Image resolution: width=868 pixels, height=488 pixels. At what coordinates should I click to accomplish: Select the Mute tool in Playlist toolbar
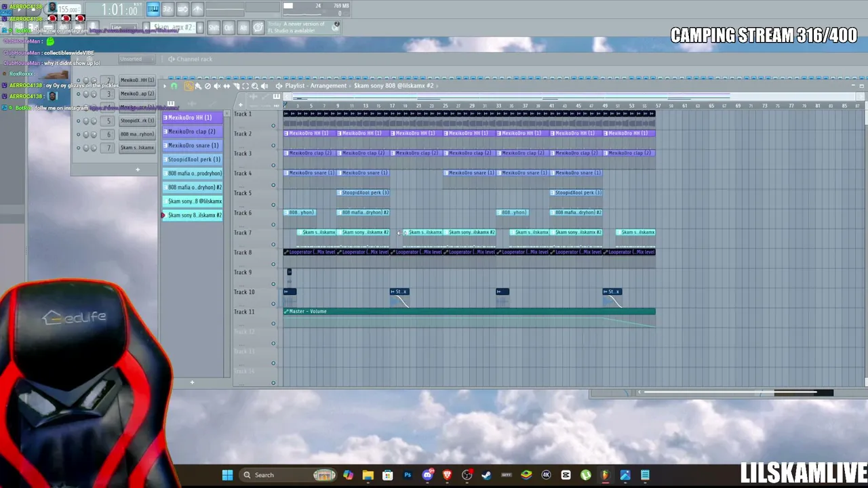(x=217, y=86)
